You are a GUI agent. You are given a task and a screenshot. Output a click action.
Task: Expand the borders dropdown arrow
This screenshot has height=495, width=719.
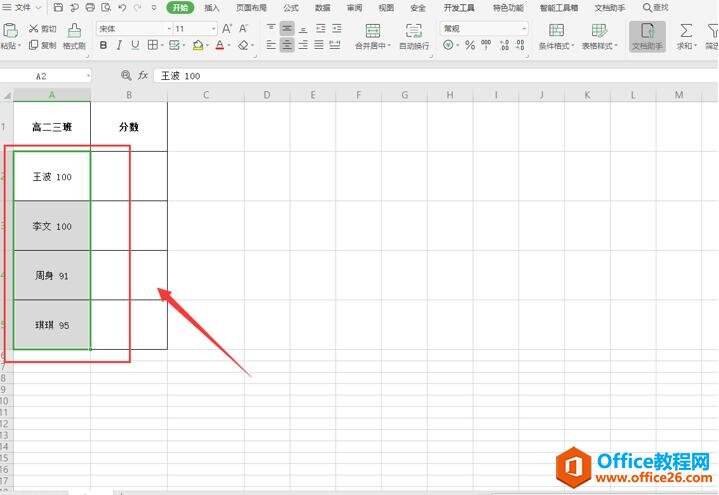click(162, 45)
